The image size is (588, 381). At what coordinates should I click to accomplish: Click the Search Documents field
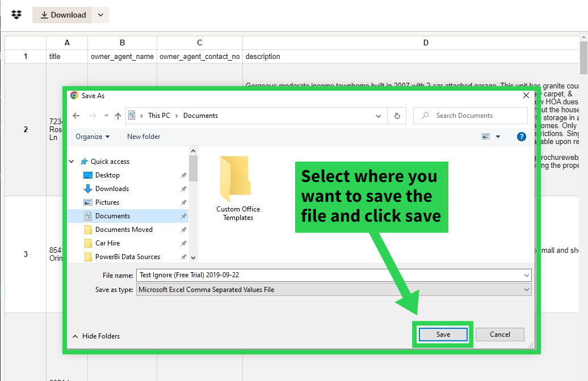pyautogui.click(x=471, y=116)
